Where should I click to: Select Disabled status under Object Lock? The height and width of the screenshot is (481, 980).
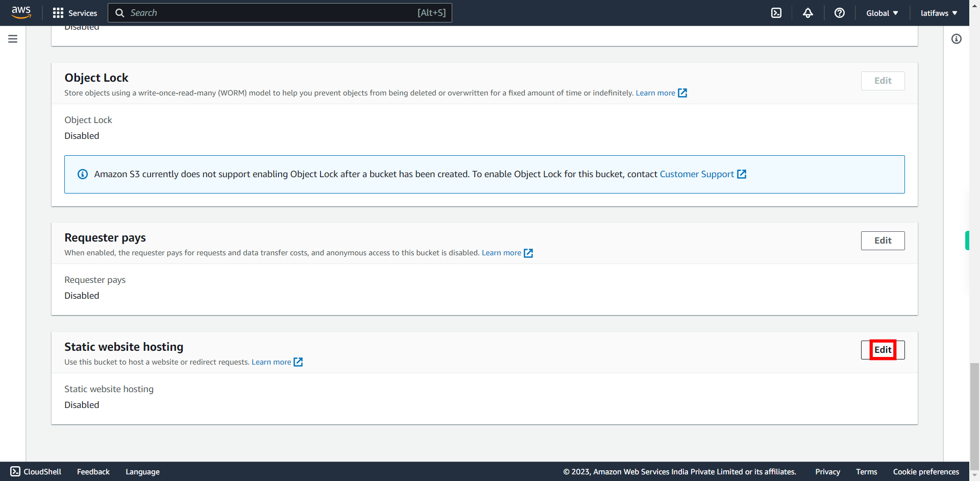[x=82, y=136]
